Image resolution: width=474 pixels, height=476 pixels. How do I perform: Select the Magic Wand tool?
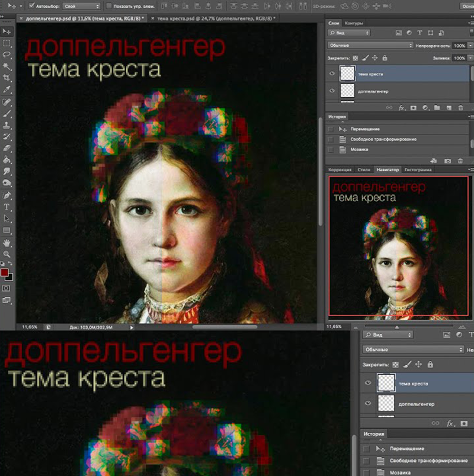tap(7, 66)
